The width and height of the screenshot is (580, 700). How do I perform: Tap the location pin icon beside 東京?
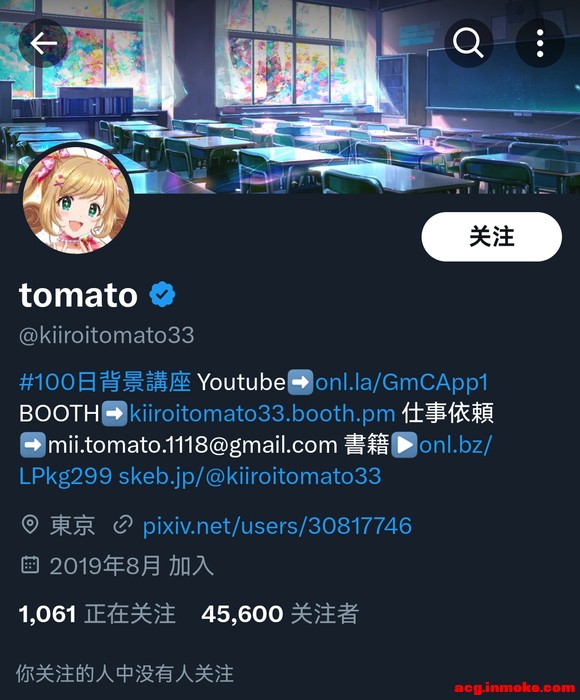30,524
